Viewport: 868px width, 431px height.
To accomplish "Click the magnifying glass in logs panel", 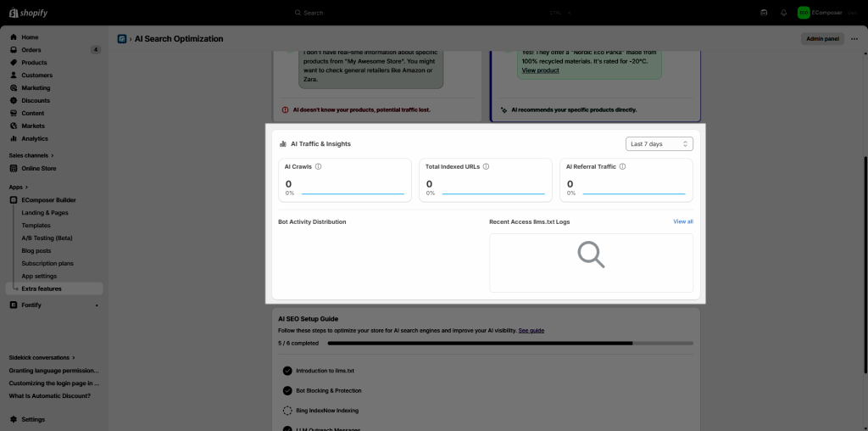I will coord(591,255).
